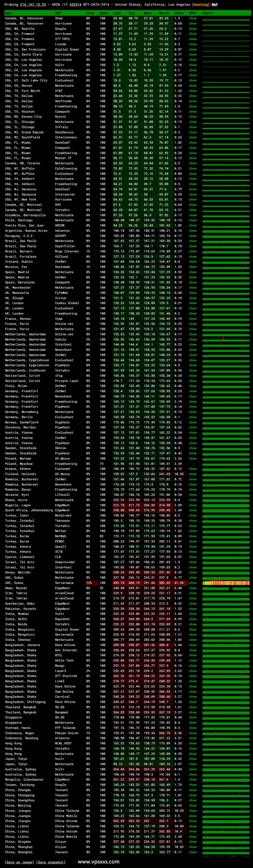Click the MTR column header
Viewport: 253px width, 868px height.
(x=193, y=13)
